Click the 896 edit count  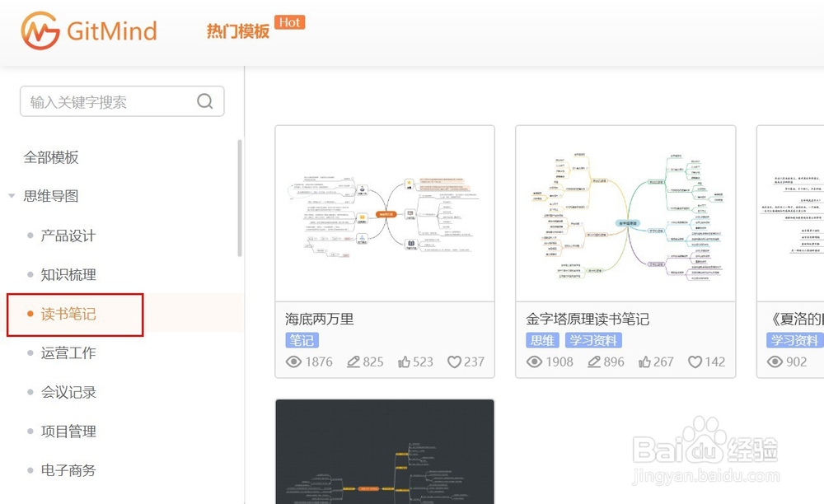(614, 362)
